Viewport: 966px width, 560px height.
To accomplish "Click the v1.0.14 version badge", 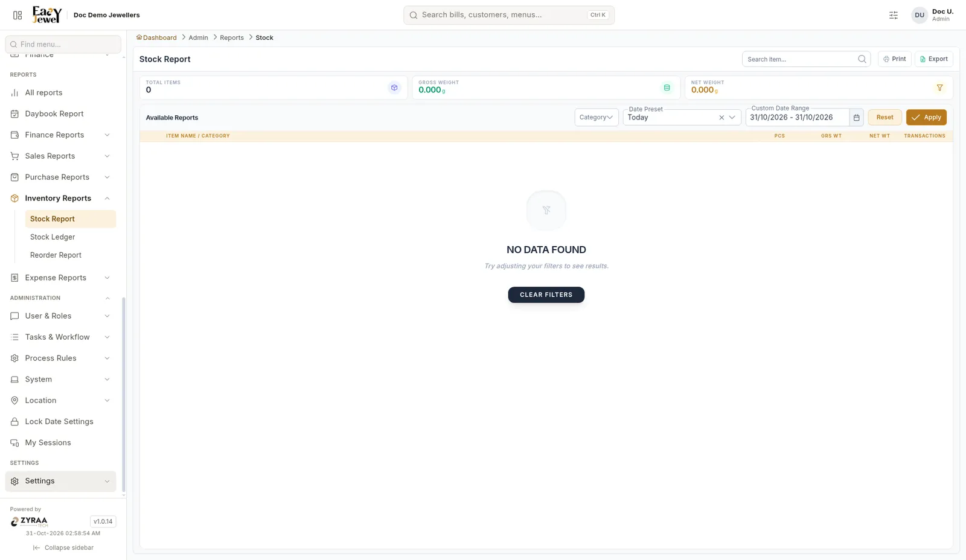I will [103, 521].
